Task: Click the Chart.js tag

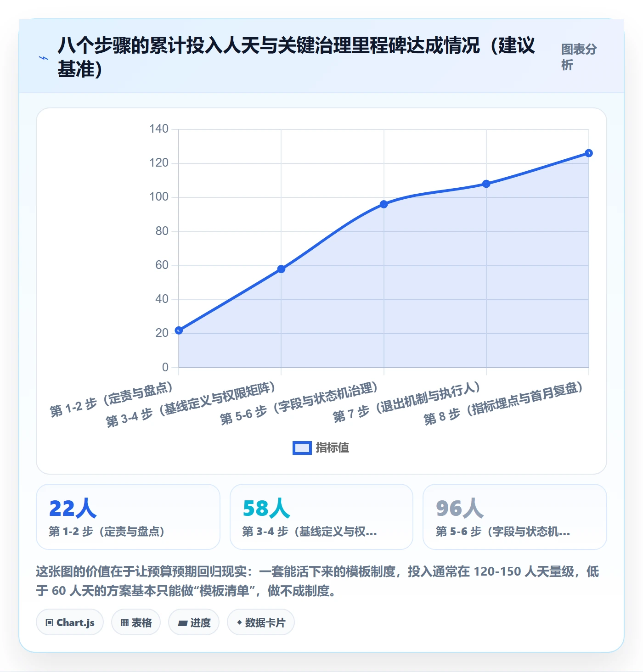Action: (70, 622)
